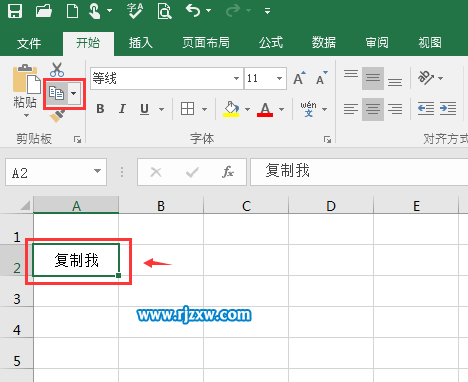Switch to the 插入 tab

pos(141,43)
